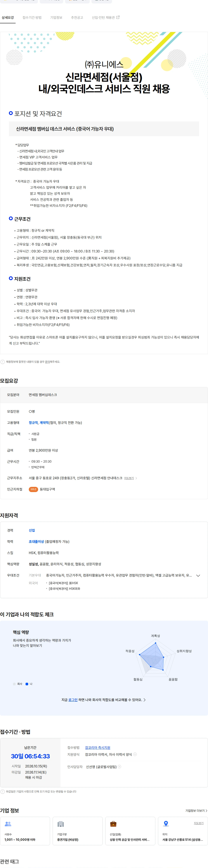Click the 중견기업 (비상장) company type text
This screenshot has width=208, height=868.
(x=68, y=840)
